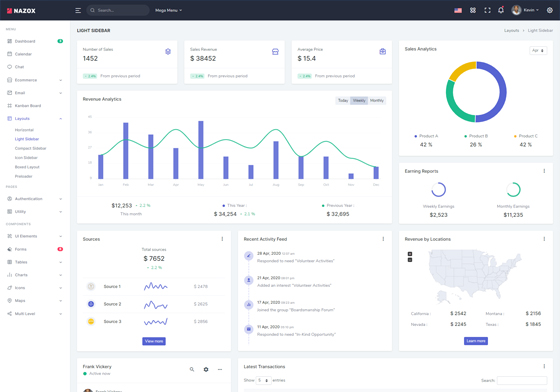Toggle Product B legend in Sales Analytics
The height and width of the screenshot is (392, 560).
coord(476,136)
